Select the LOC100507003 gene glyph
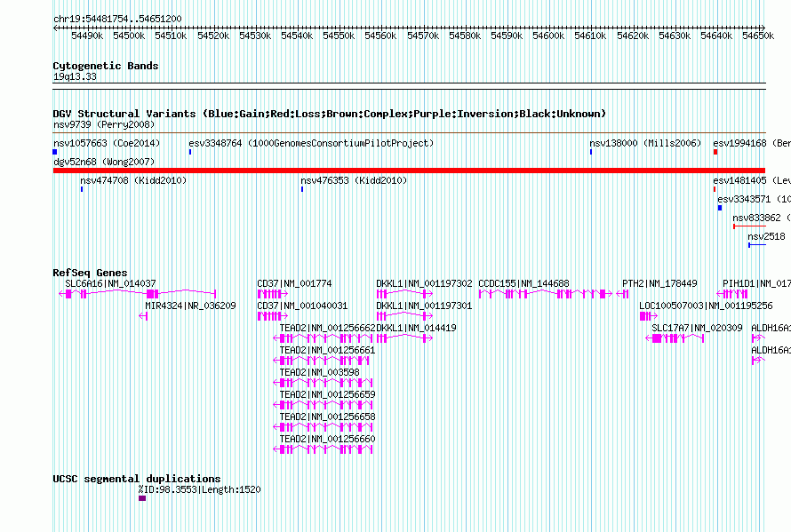Viewport: 791px width, 532px height. (648, 316)
